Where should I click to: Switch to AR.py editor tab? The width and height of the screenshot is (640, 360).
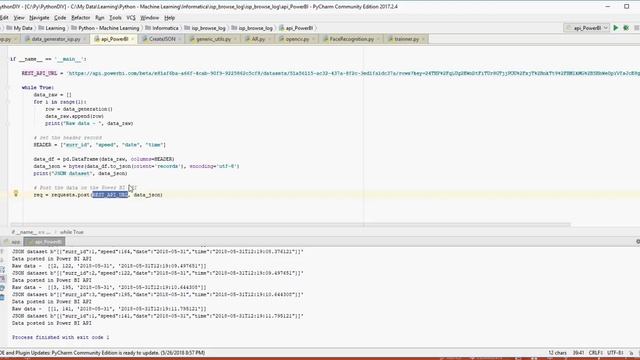[258, 39]
